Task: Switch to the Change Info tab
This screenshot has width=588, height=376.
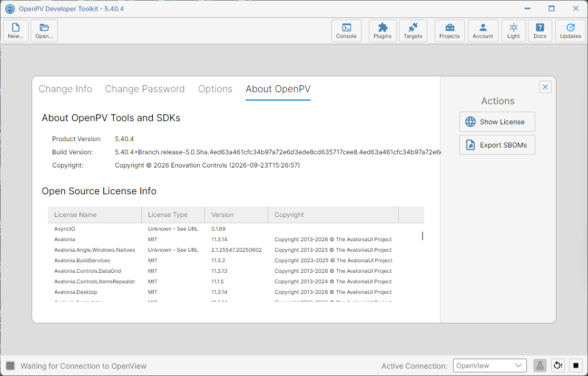Action: pos(65,89)
